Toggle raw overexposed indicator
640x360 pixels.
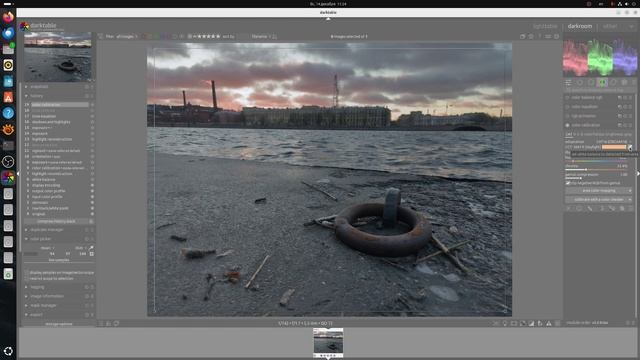click(522, 323)
